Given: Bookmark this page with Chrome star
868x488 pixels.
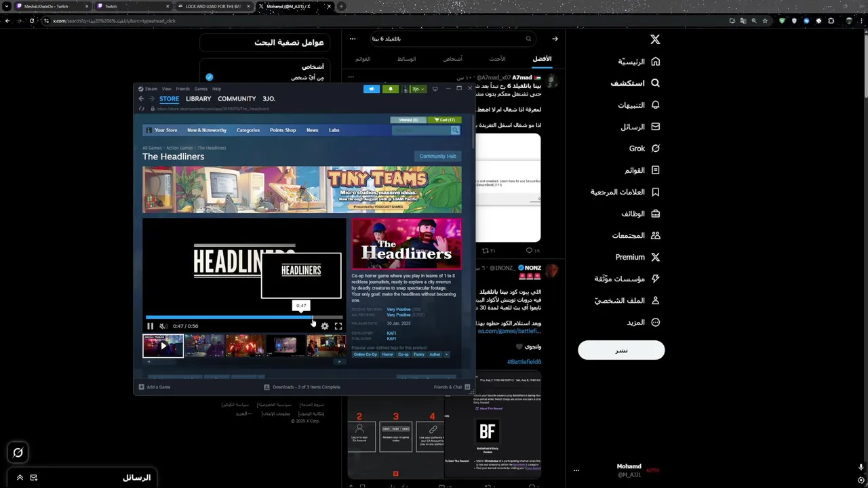Looking at the screenshot, I should (765, 21).
